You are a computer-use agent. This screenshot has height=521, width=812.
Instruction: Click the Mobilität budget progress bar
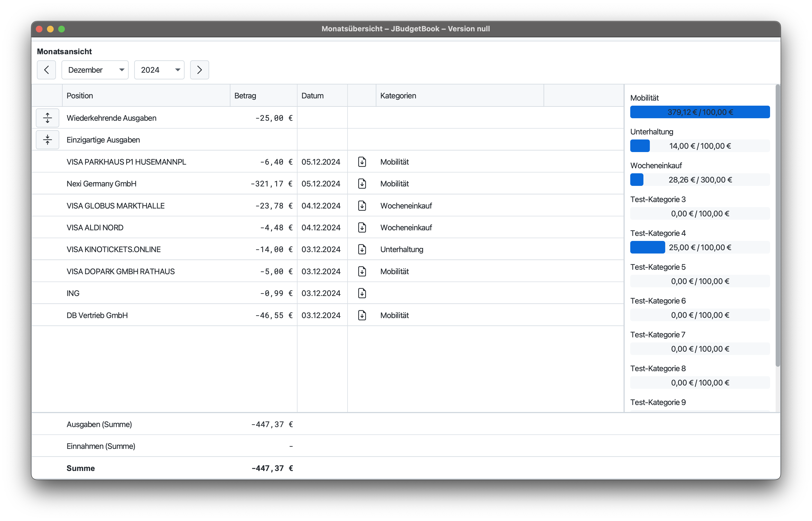700,112
